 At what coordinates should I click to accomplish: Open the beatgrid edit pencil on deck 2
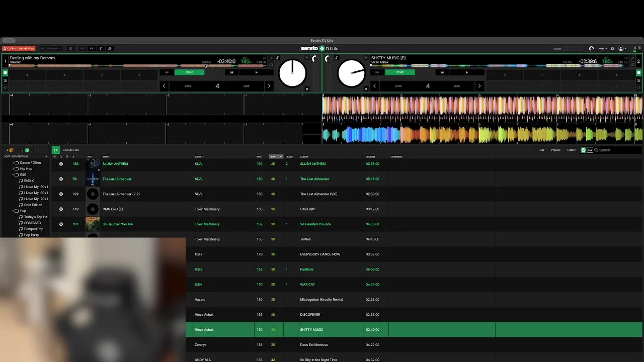(x=632, y=58)
